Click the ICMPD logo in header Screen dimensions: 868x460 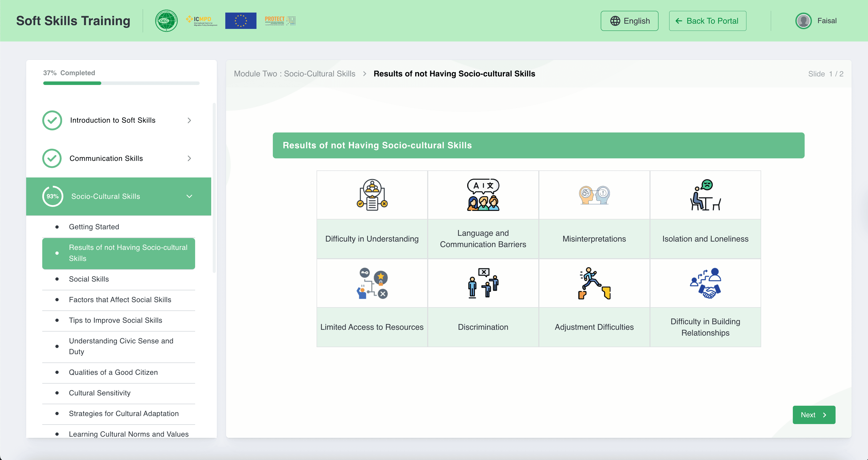201,21
